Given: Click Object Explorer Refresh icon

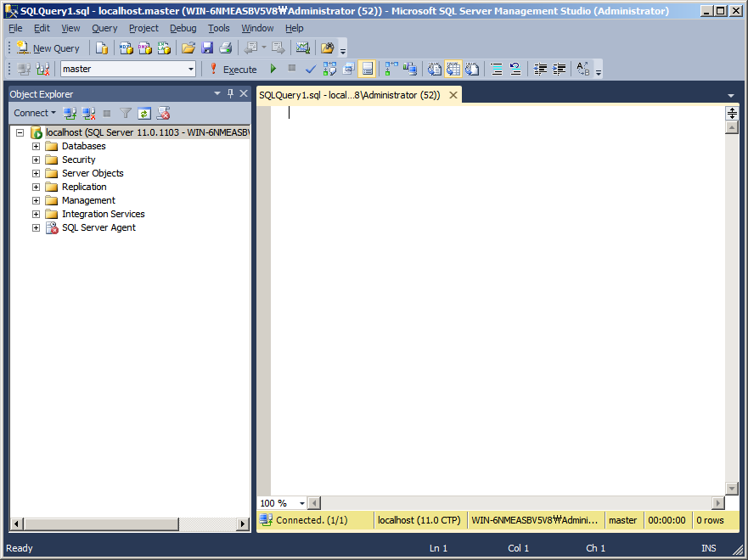Looking at the screenshot, I should (x=144, y=114).
